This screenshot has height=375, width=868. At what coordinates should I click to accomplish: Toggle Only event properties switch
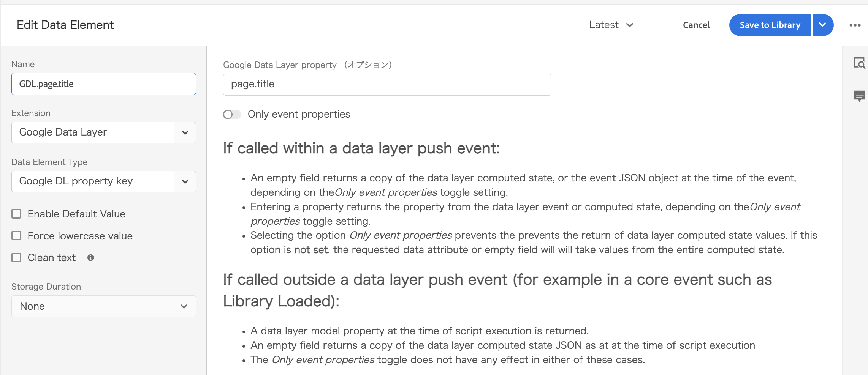[x=232, y=114]
